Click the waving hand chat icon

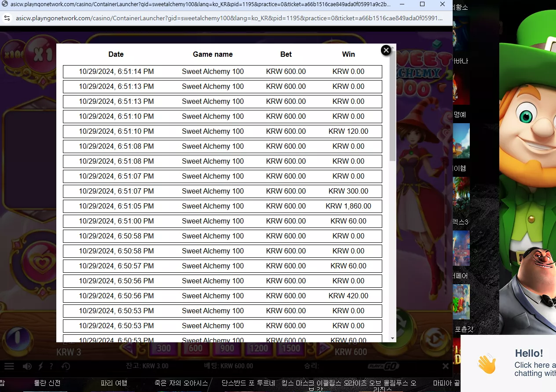pos(487,363)
